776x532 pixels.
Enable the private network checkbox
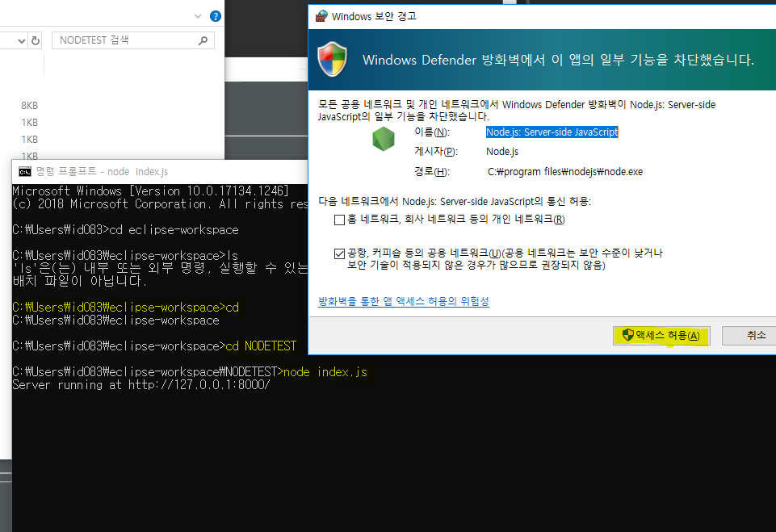point(339,220)
